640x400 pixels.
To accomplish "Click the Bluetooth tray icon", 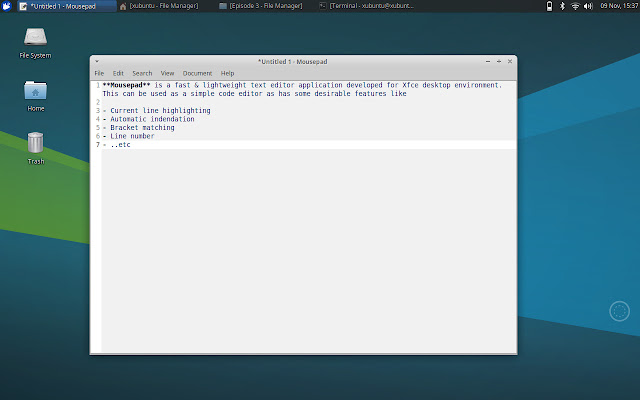I will pyautogui.click(x=562, y=6).
